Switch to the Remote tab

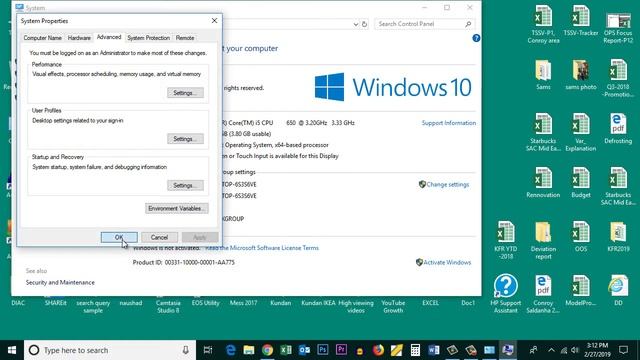[x=185, y=38]
